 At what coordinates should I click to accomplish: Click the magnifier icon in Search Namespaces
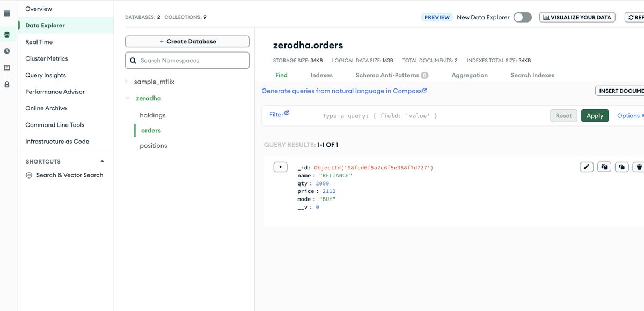(x=133, y=61)
